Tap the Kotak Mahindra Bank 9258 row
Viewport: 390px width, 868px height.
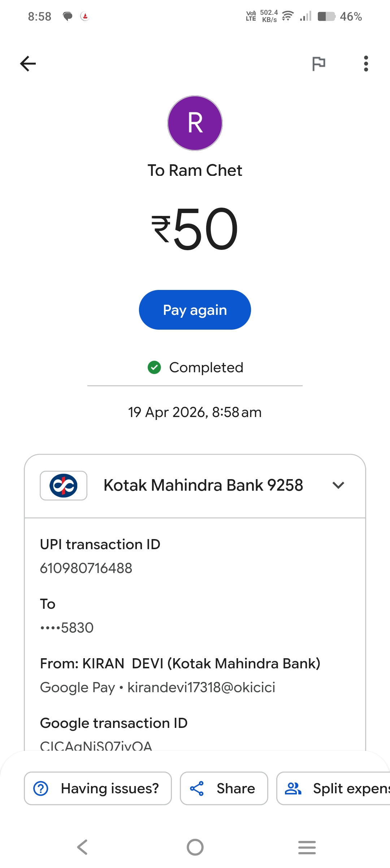[203, 486]
